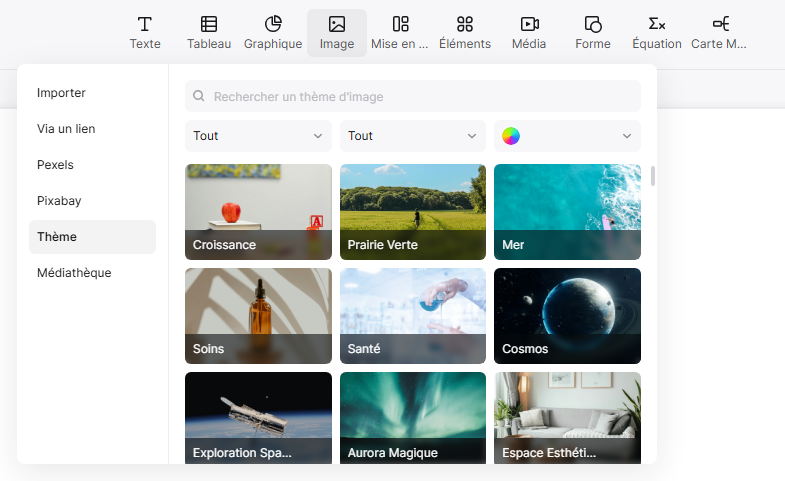Image resolution: width=785 pixels, height=481 pixels.
Task: Open the first Tout filter dropdown
Action: [x=258, y=136]
